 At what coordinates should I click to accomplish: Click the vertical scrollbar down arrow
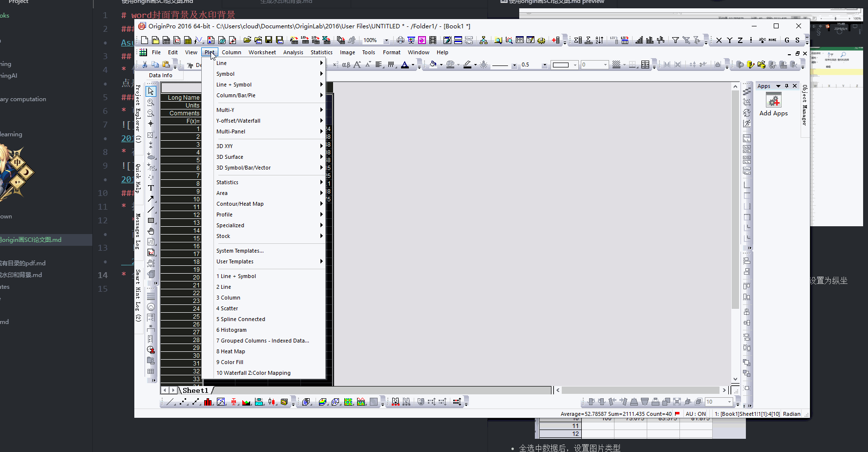735,379
